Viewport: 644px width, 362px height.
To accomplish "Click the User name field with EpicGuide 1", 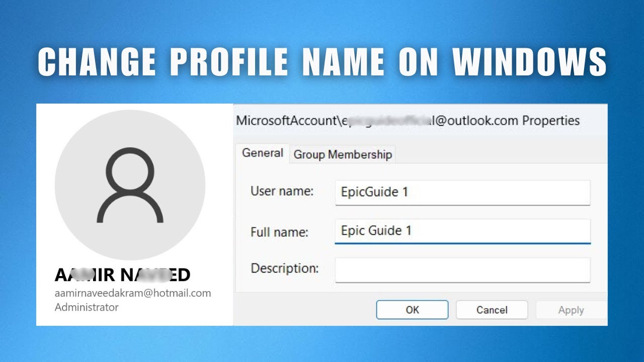I will point(462,192).
